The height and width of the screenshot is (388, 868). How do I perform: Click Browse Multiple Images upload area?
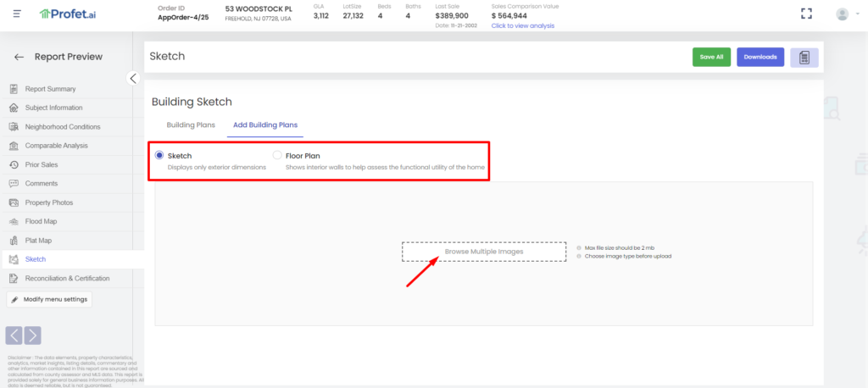(483, 252)
